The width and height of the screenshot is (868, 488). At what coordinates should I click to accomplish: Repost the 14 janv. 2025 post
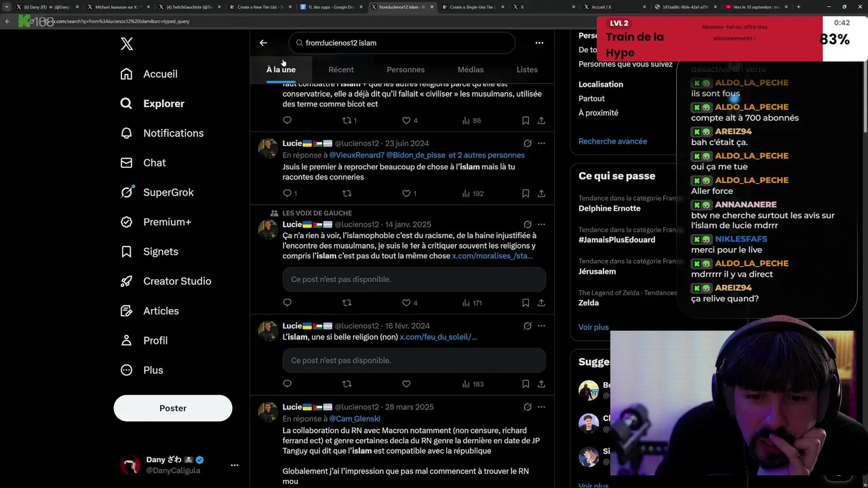click(x=347, y=303)
